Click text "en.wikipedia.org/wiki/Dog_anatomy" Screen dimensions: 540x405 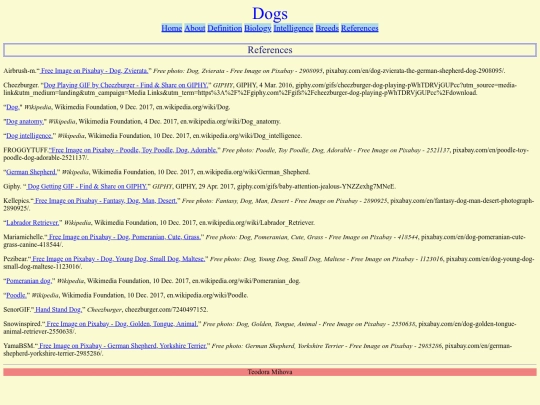coord(230,122)
